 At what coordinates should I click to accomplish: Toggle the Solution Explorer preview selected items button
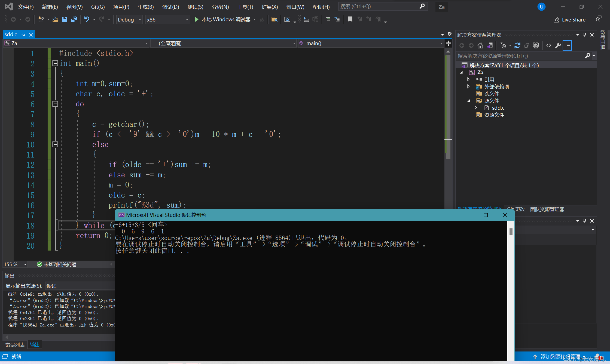[x=567, y=45]
